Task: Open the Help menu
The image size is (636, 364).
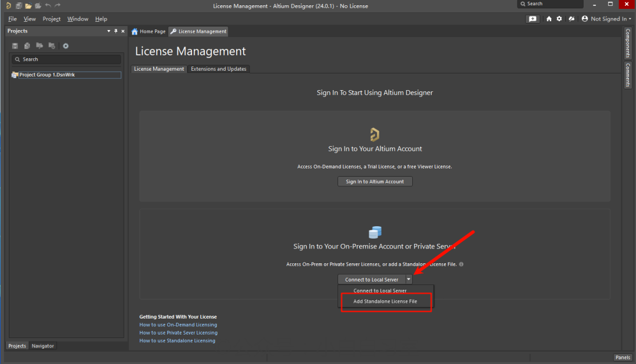Action: pos(101,19)
